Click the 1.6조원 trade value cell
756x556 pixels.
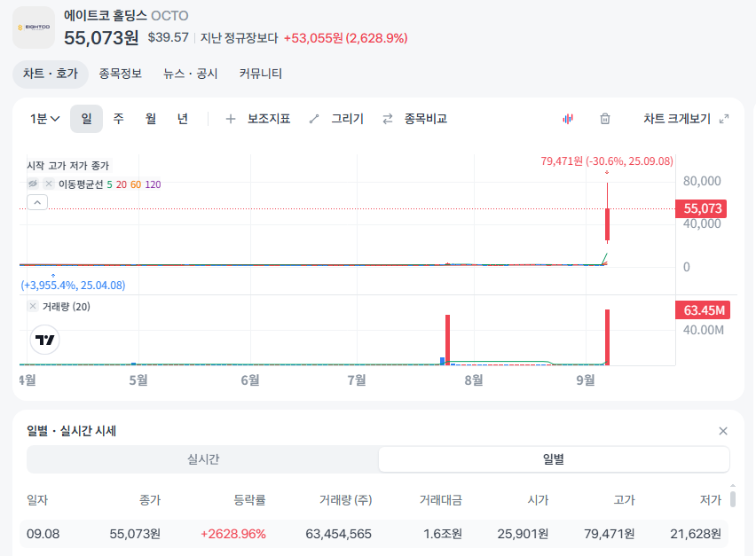443,534
